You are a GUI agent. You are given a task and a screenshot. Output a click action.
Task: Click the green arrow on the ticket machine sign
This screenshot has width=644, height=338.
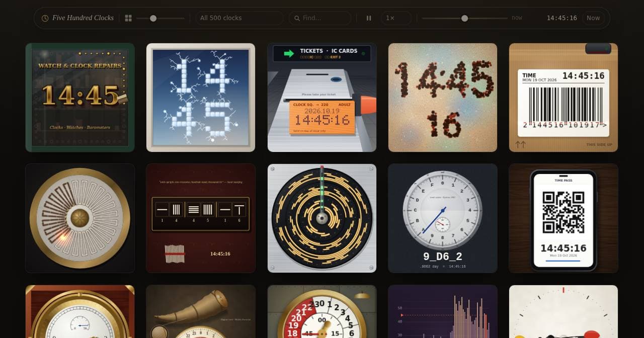(x=289, y=53)
